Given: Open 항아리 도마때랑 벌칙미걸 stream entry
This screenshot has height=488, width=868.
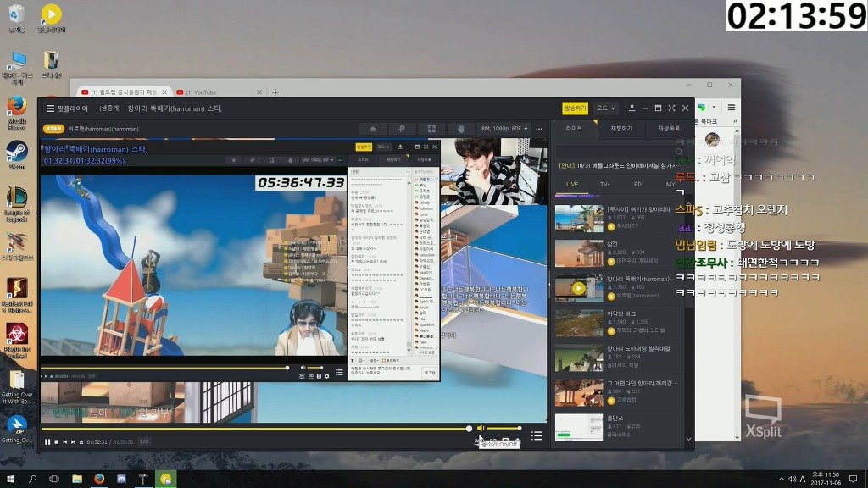Looking at the screenshot, I should coord(619,358).
